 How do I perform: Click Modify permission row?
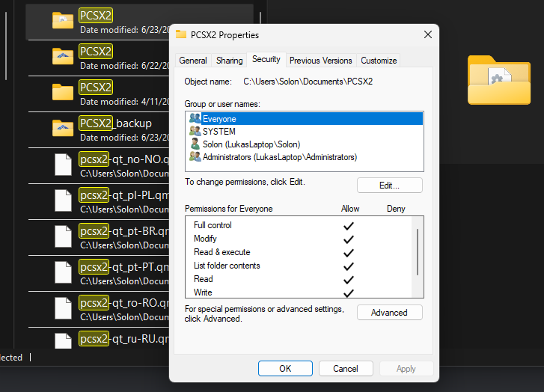click(x=299, y=239)
